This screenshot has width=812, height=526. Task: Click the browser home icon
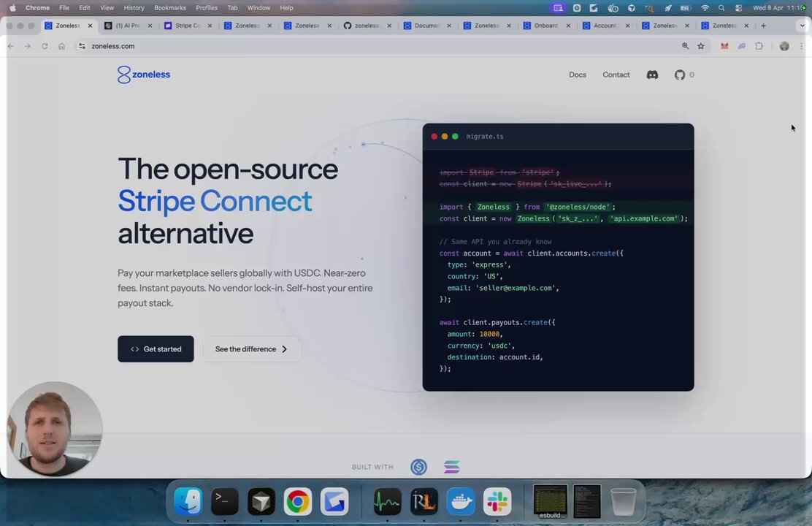point(61,46)
